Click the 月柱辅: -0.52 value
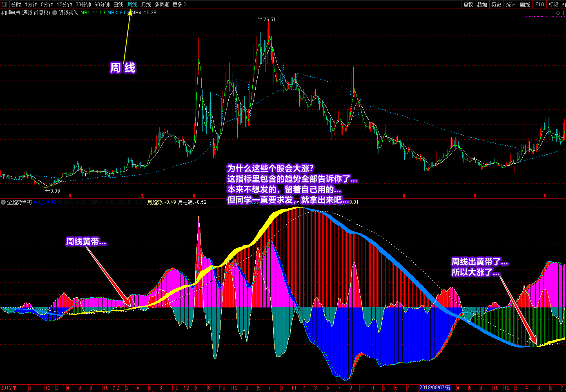This screenshot has width=566, height=392. [192, 202]
